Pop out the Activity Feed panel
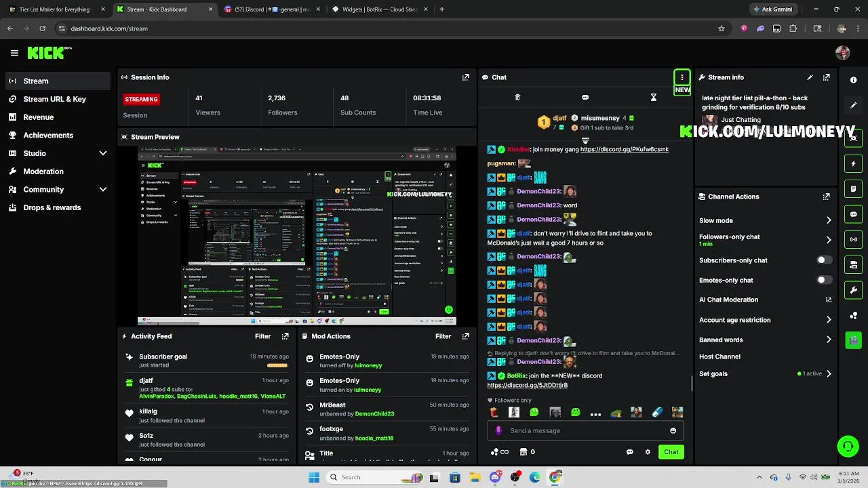Screen dimensions: 868x488 [285, 336]
